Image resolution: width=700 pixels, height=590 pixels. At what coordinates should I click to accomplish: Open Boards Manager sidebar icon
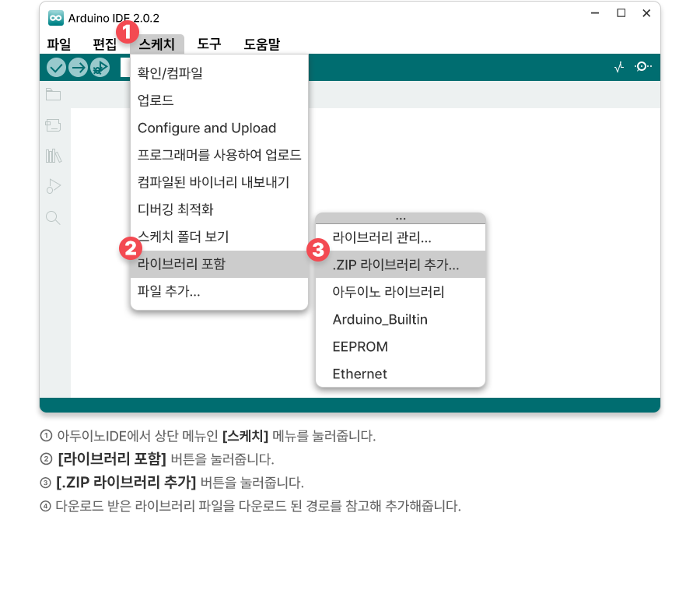tap(53, 125)
